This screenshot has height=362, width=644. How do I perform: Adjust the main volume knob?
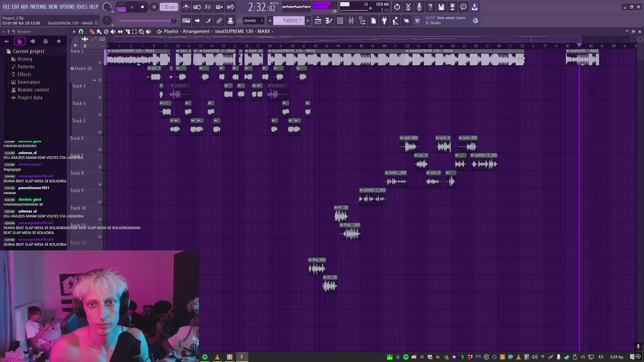(x=107, y=7)
